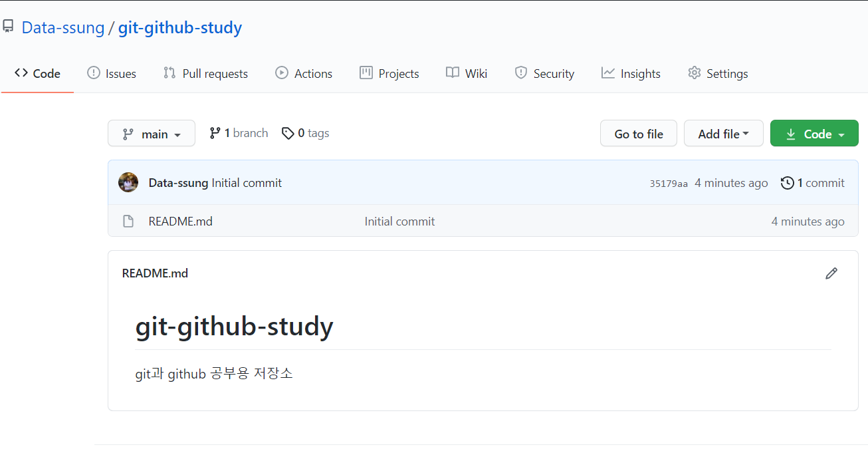
Task: Switch to the Pull requests tab
Action: pyautogui.click(x=205, y=74)
